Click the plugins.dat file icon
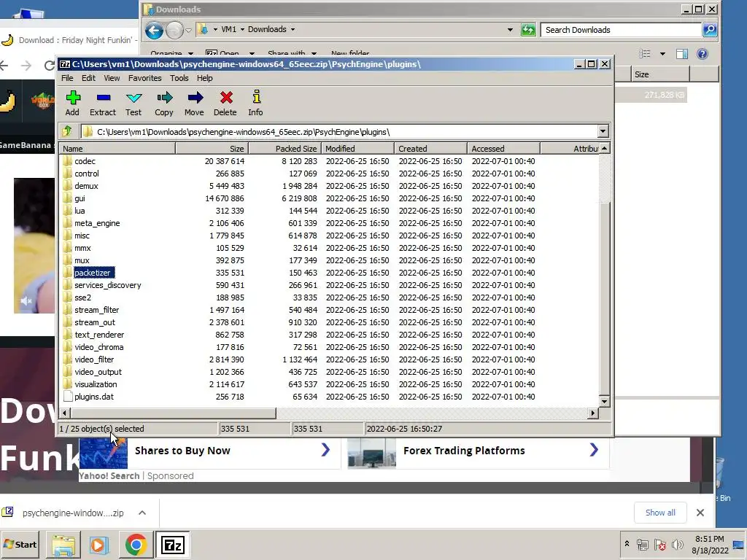The height and width of the screenshot is (560, 747). click(x=68, y=396)
